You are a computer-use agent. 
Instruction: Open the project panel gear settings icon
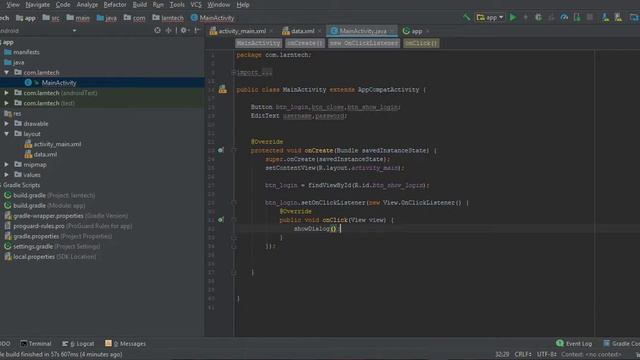[185, 30]
